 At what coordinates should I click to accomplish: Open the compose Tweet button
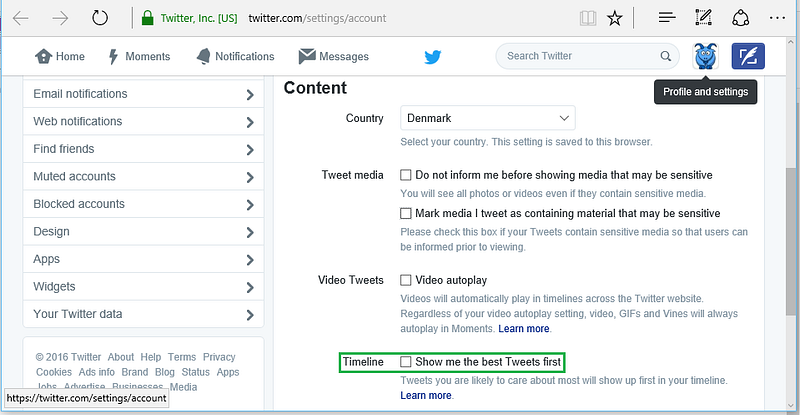748,56
